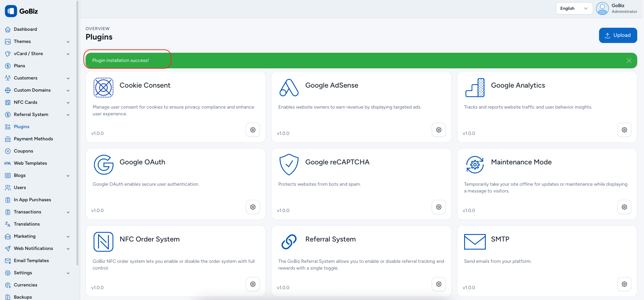Open NFC Order System settings gear
The height and width of the screenshot is (300, 644).
(253, 284)
